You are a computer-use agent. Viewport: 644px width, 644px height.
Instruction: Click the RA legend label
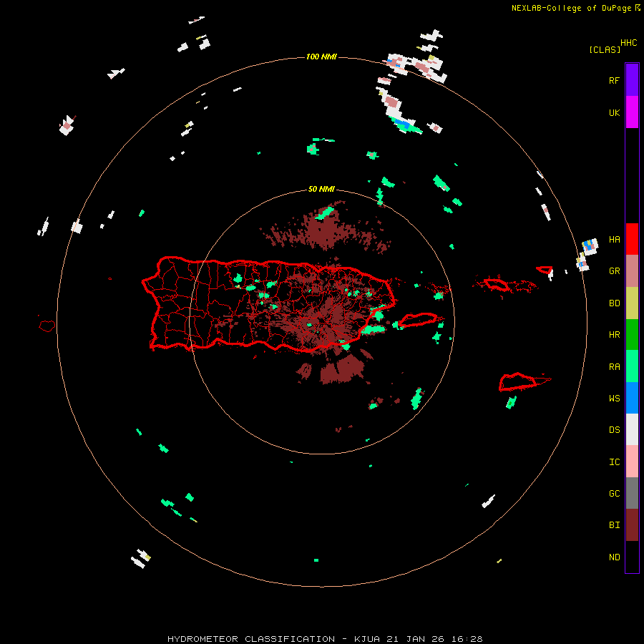pyautogui.click(x=614, y=367)
